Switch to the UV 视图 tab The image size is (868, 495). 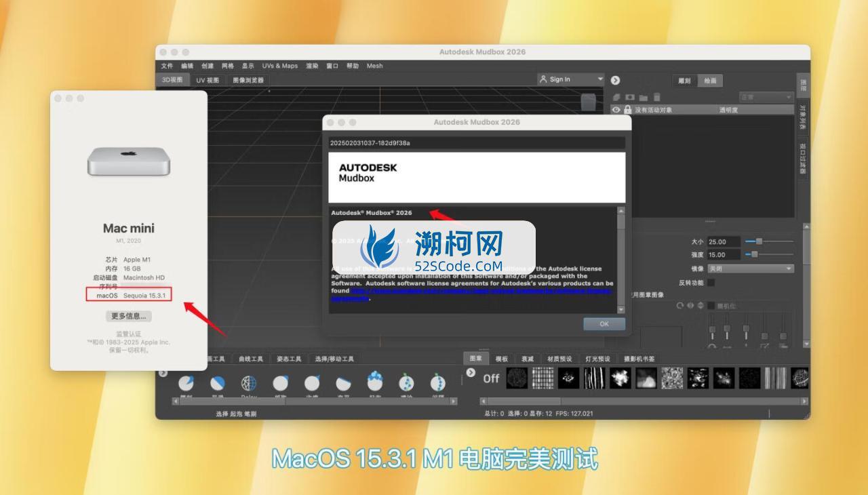(208, 80)
